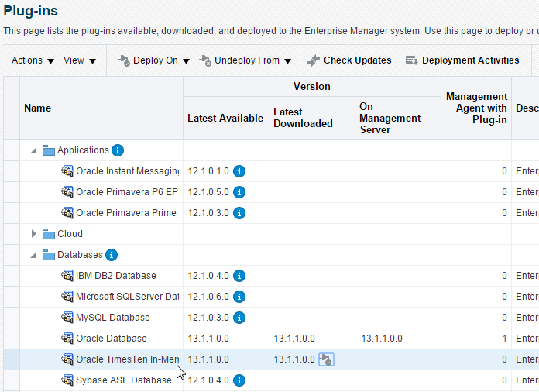The image size is (539, 392).
Task: Click the Cloud folder label
Action: pyautogui.click(x=70, y=234)
